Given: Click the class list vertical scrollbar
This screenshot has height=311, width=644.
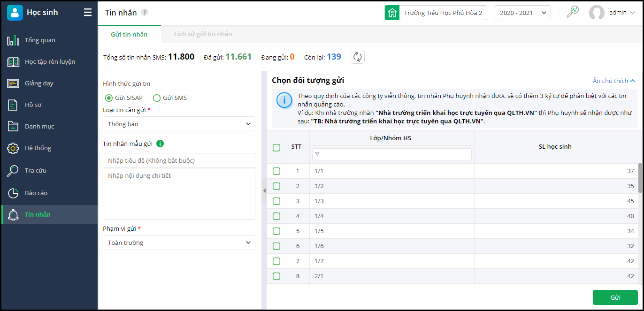Looking at the screenshot, I should tap(640, 178).
